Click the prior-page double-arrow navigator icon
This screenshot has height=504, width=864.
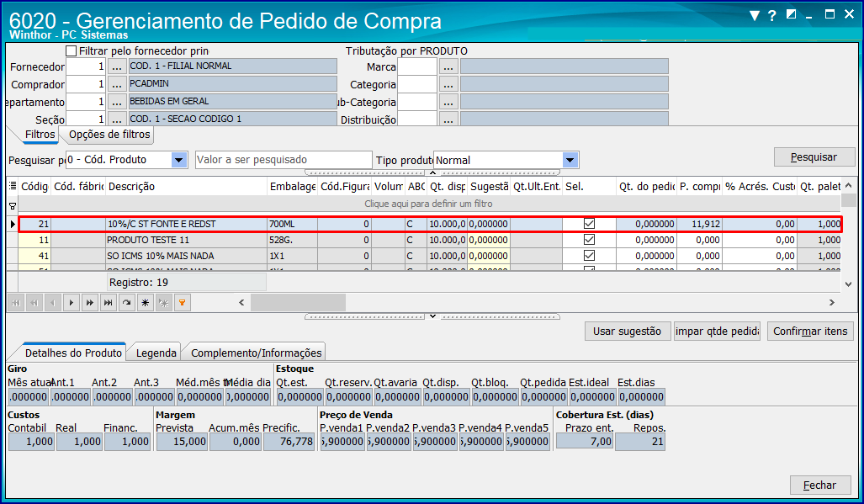[x=34, y=302]
